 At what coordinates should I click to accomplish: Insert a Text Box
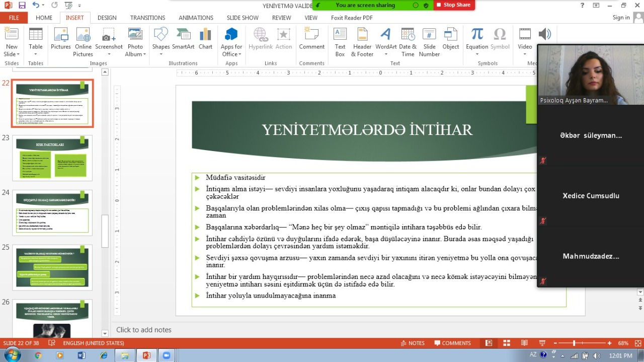pos(340,39)
